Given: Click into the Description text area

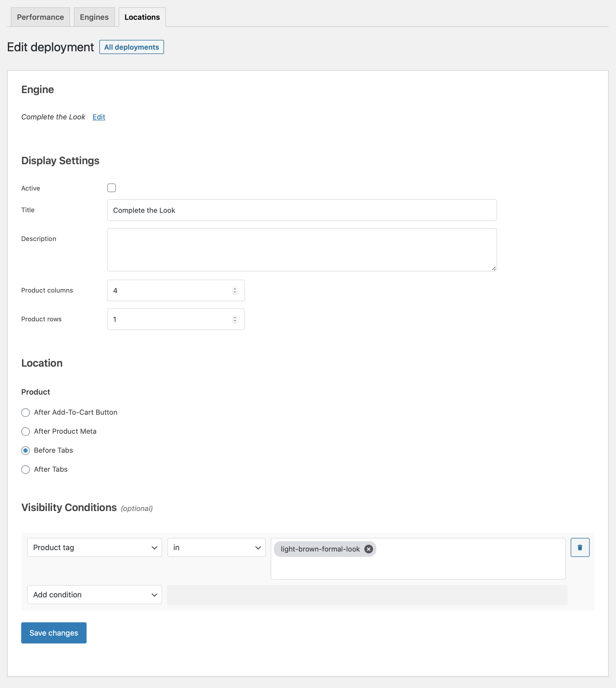Looking at the screenshot, I should [x=302, y=250].
